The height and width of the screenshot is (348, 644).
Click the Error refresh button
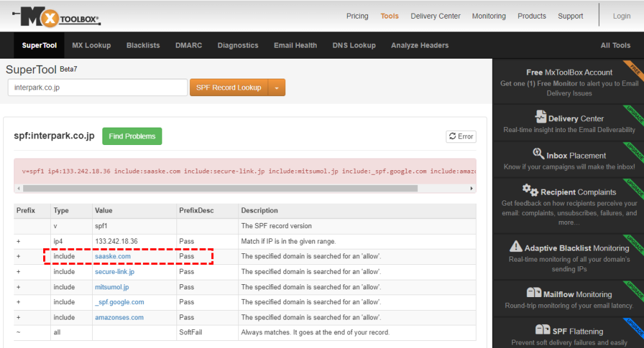click(x=461, y=137)
